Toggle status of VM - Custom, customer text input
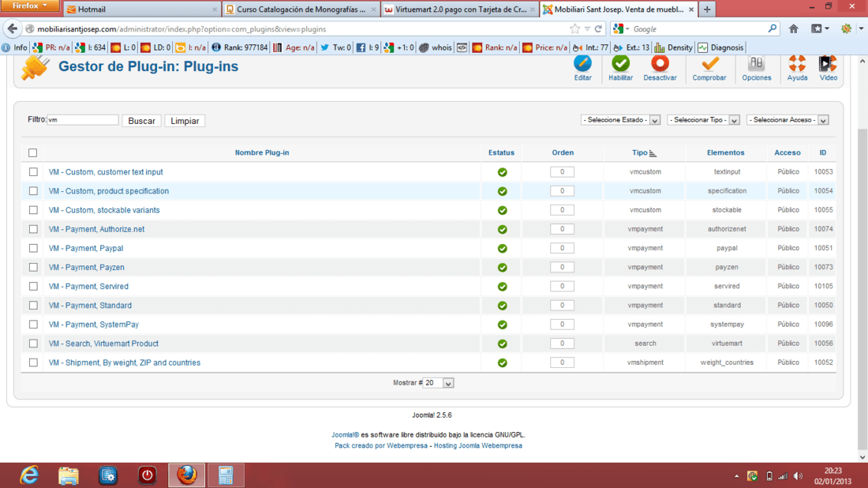The image size is (868, 488). coord(502,172)
